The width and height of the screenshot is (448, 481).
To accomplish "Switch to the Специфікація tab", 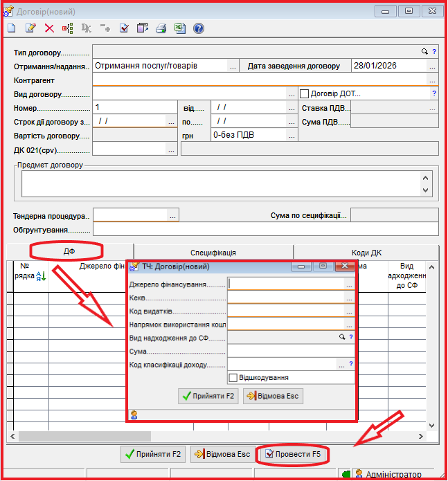I will tap(213, 253).
